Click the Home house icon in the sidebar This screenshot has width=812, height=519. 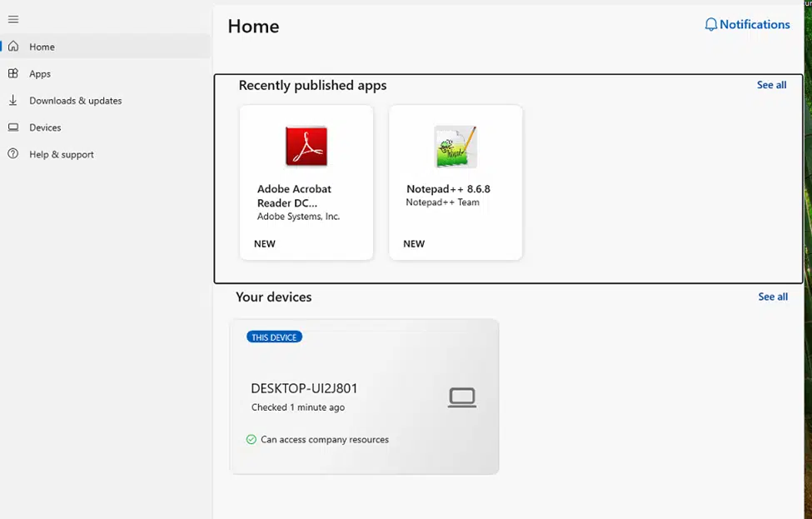pos(13,47)
